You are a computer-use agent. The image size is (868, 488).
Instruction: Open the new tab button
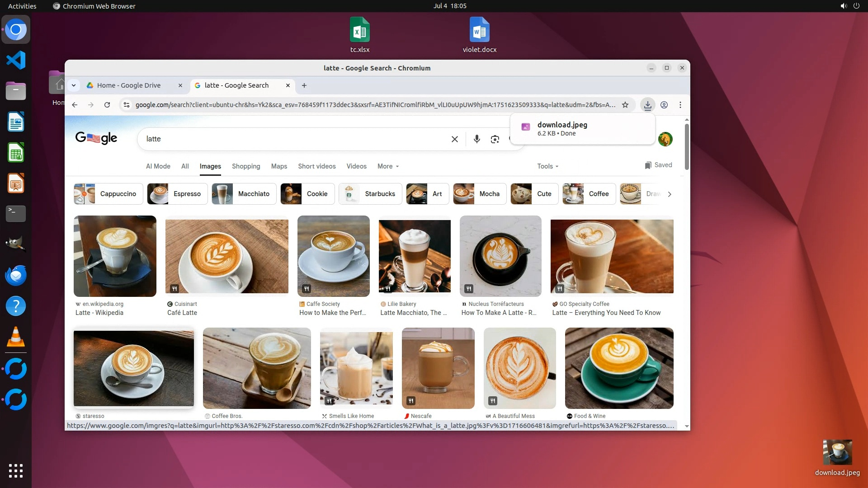coord(304,85)
